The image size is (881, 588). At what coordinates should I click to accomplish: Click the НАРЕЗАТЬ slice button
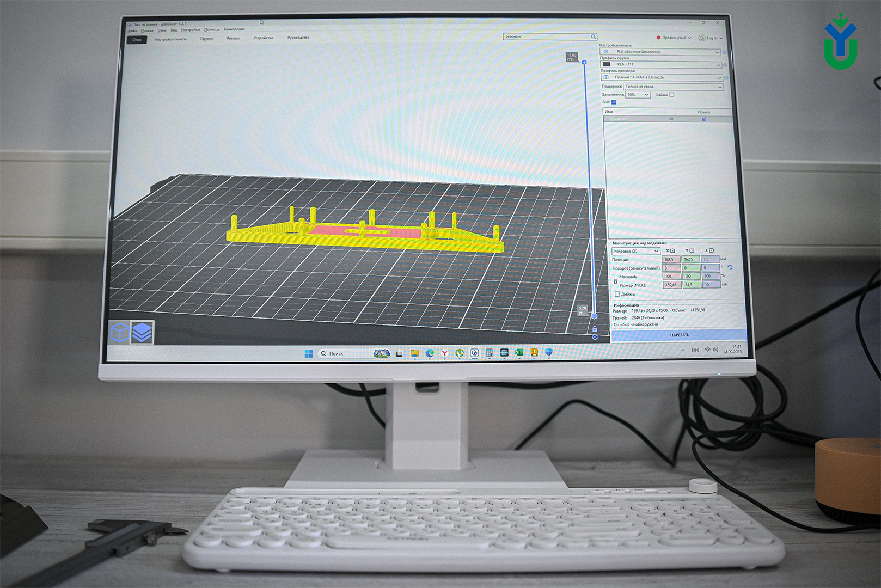tap(679, 335)
